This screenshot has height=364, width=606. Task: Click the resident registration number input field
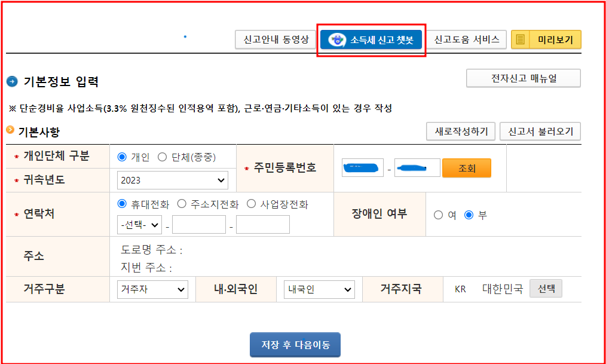click(362, 168)
